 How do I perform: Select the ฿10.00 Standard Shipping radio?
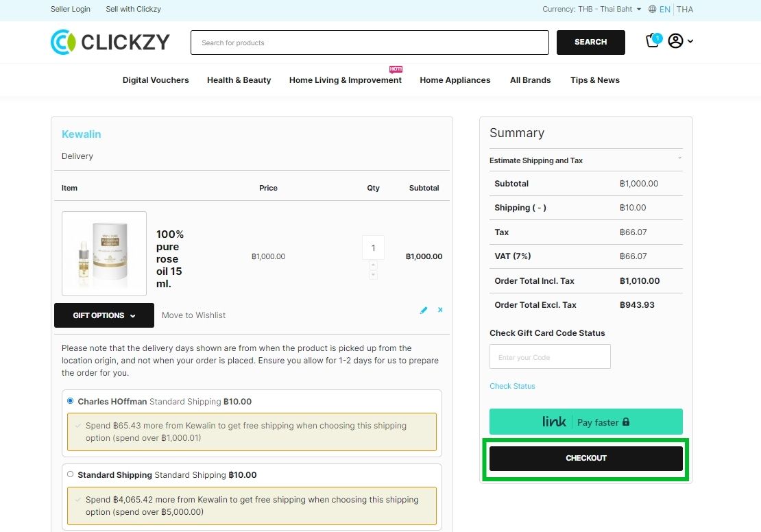[x=71, y=474]
